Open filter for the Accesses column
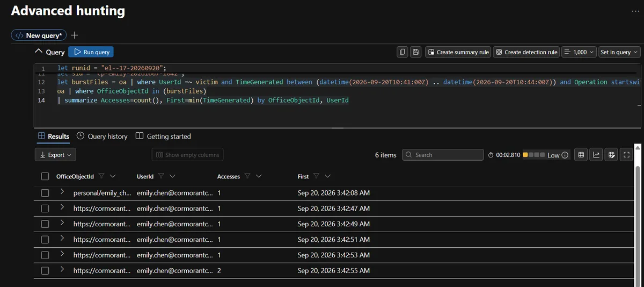The image size is (644, 287). point(247,176)
